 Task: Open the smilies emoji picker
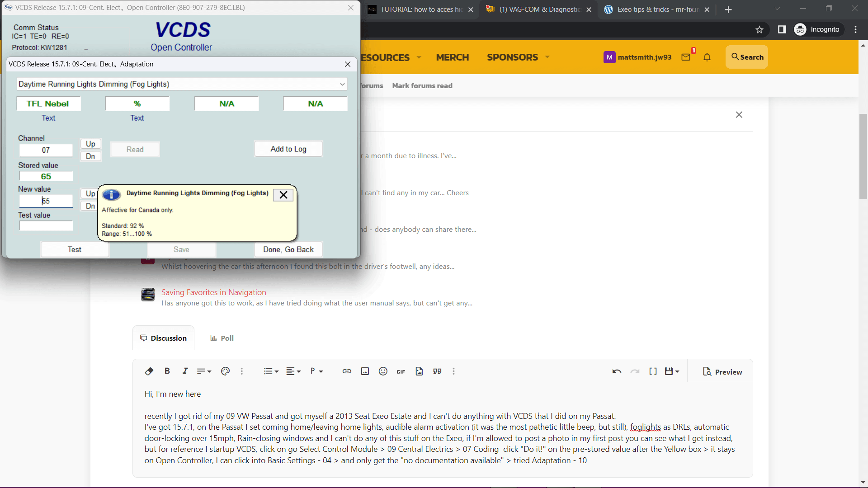[383, 371]
